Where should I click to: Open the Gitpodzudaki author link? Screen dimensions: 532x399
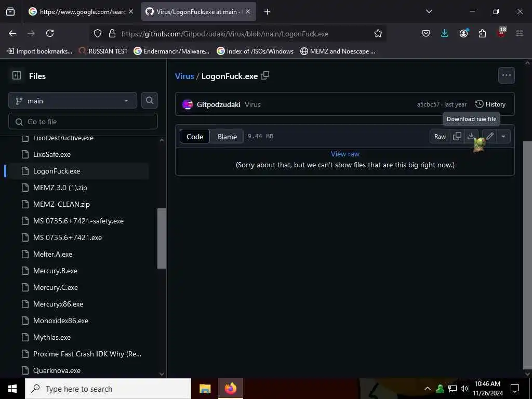coord(219,104)
